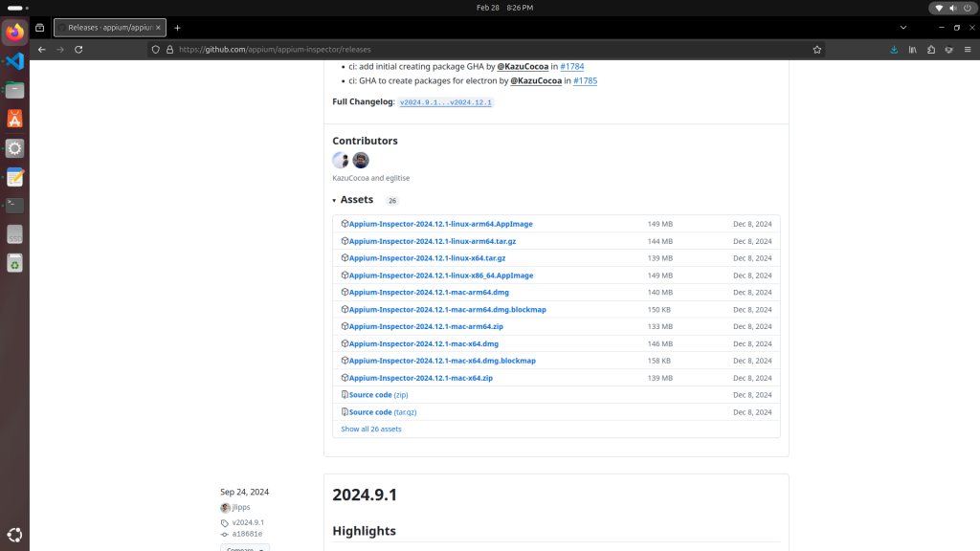The image size is (980, 551).
Task: Click KazuCocoa's contributor avatar
Action: 341,160
